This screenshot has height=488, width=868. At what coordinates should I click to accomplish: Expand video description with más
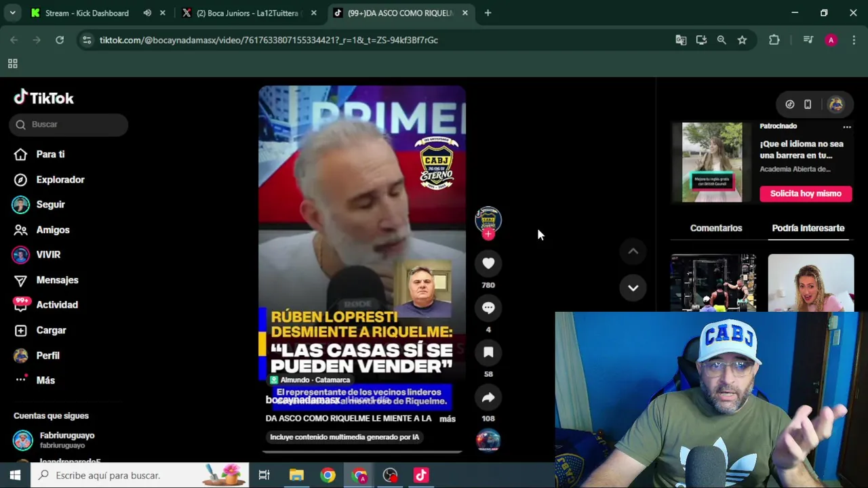(x=448, y=419)
